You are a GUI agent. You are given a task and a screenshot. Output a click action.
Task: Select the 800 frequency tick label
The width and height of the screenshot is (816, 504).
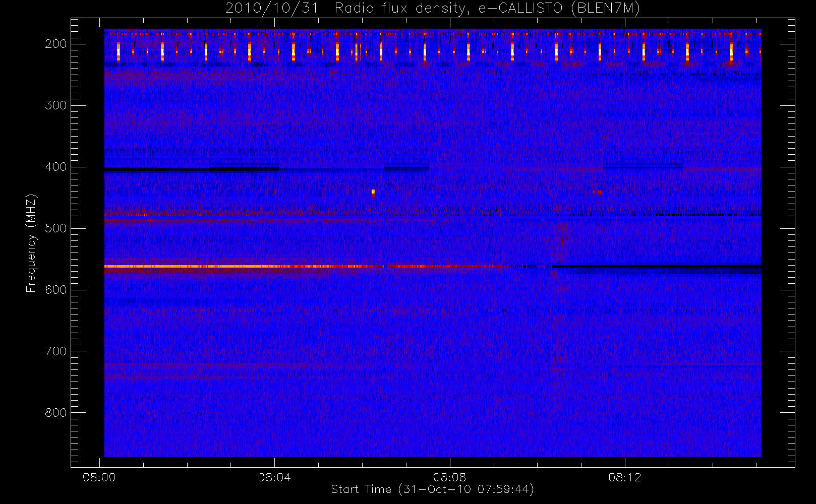click(x=56, y=413)
